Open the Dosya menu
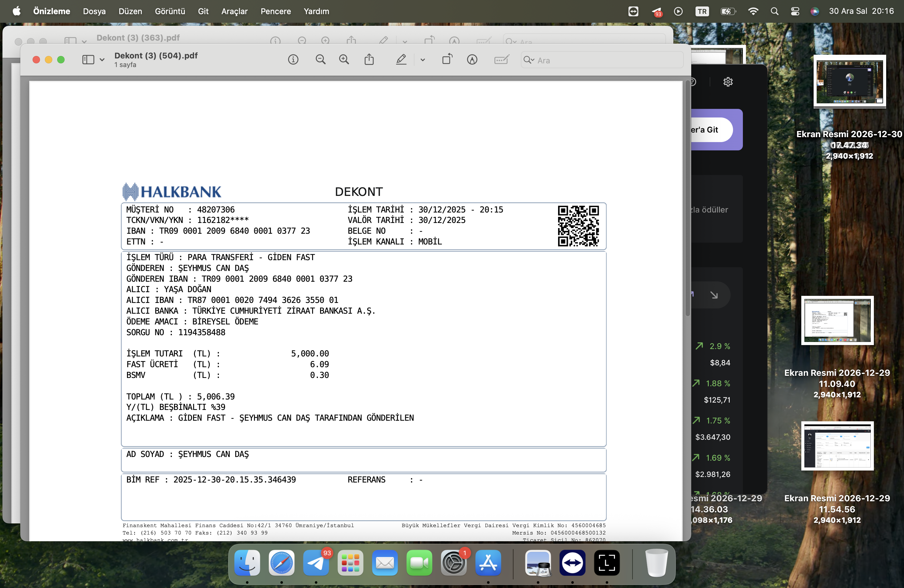This screenshot has height=588, width=904. [x=94, y=11]
